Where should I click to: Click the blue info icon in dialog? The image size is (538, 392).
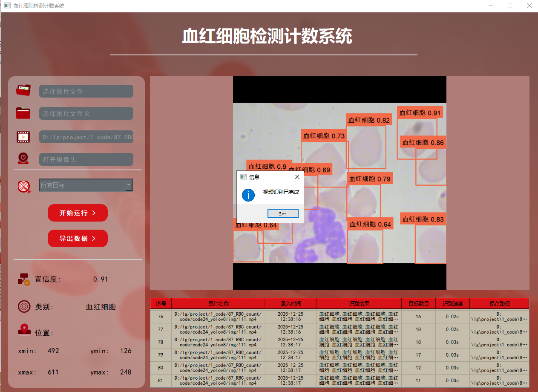coord(248,195)
